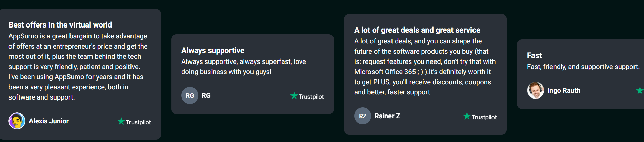Click Trustpilot logo on Rainer Z's review
644x142 pixels.
(480, 117)
